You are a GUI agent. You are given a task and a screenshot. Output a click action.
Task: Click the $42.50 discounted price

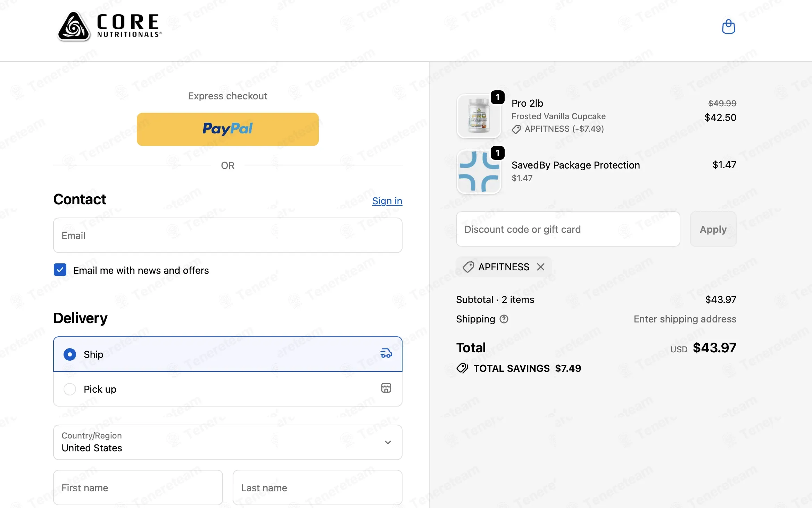(720, 117)
